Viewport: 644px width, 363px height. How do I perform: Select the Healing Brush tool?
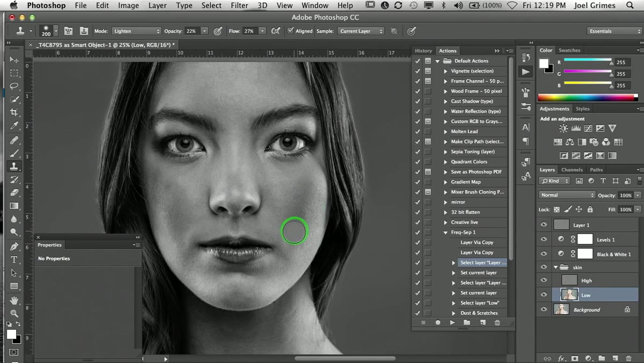(x=14, y=140)
